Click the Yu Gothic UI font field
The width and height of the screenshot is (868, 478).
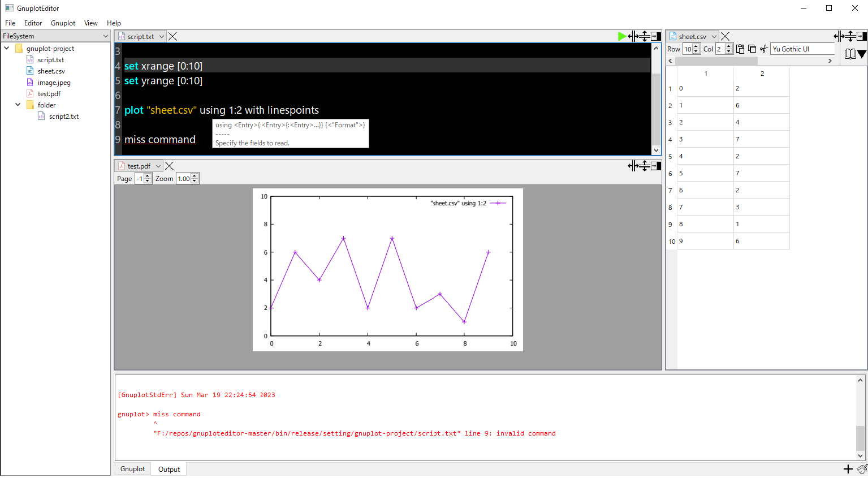pos(802,49)
